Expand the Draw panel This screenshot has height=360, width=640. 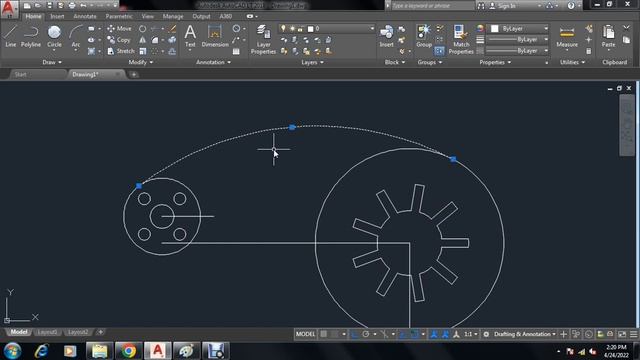click(52, 62)
